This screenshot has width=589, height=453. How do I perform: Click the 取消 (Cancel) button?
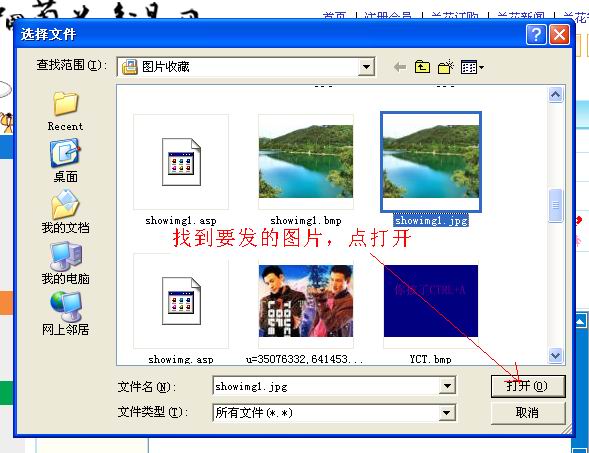[528, 413]
